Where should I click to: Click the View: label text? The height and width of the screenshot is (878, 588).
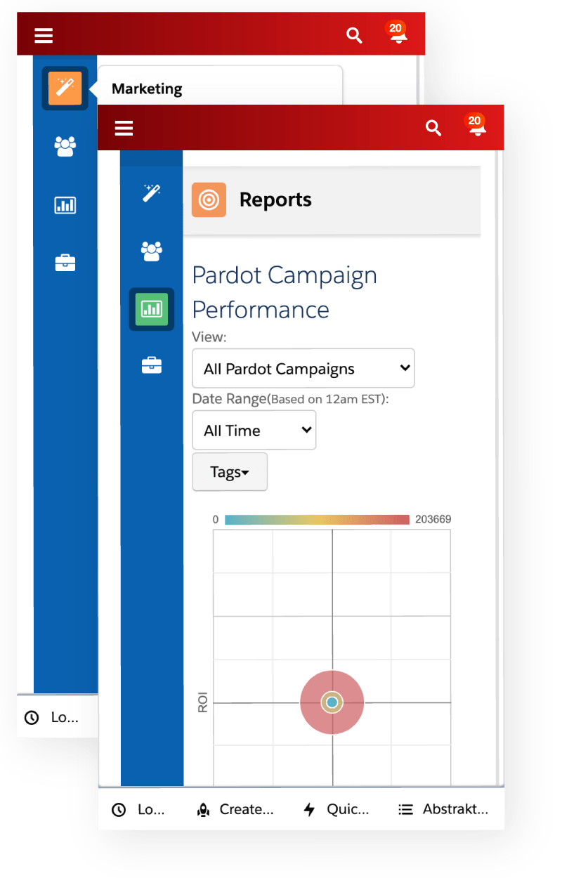209,337
